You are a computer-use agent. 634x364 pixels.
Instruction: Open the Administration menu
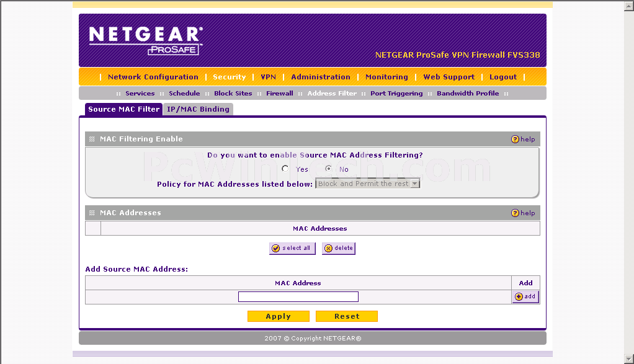(321, 77)
